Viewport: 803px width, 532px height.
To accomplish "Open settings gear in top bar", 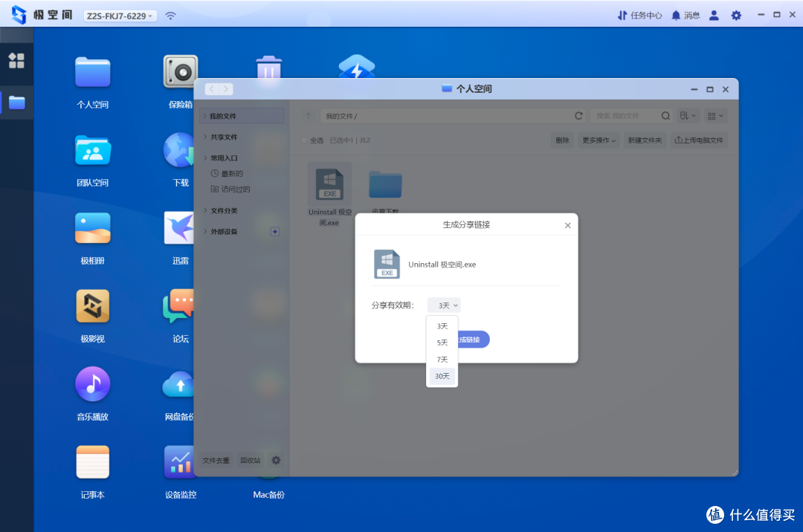I will tap(736, 16).
